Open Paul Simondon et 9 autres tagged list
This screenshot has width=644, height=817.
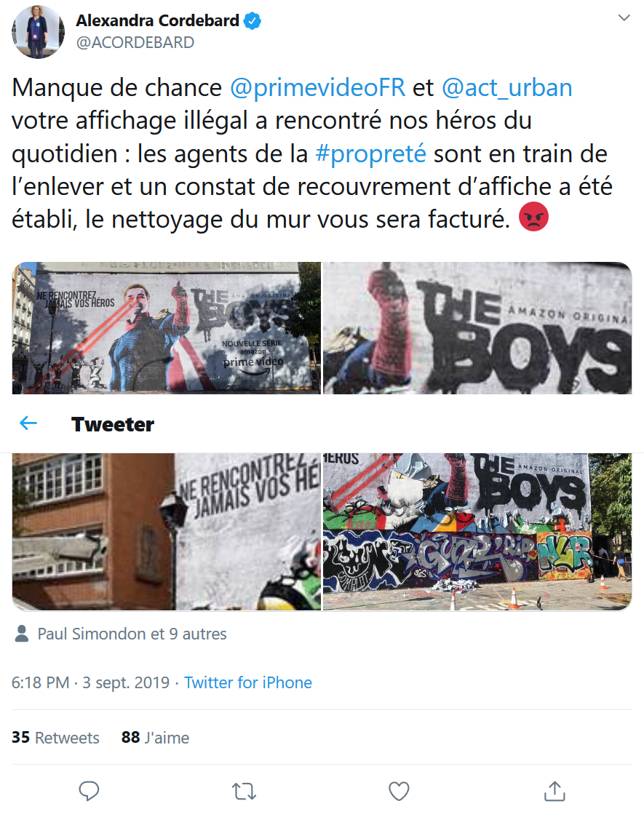[132, 634]
